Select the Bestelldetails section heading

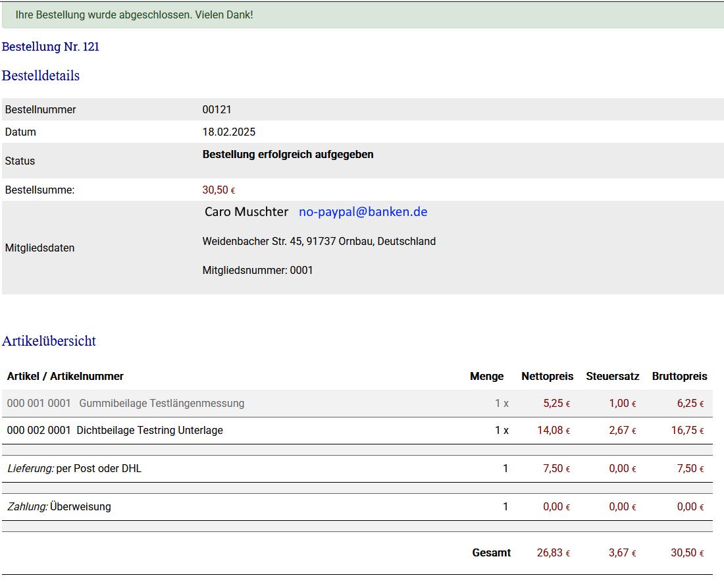41,76
